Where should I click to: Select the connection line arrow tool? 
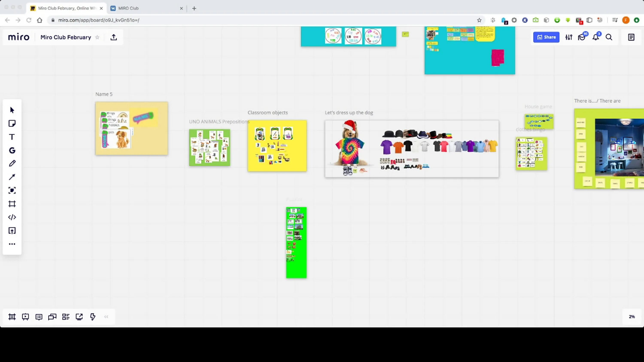(12, 177)
